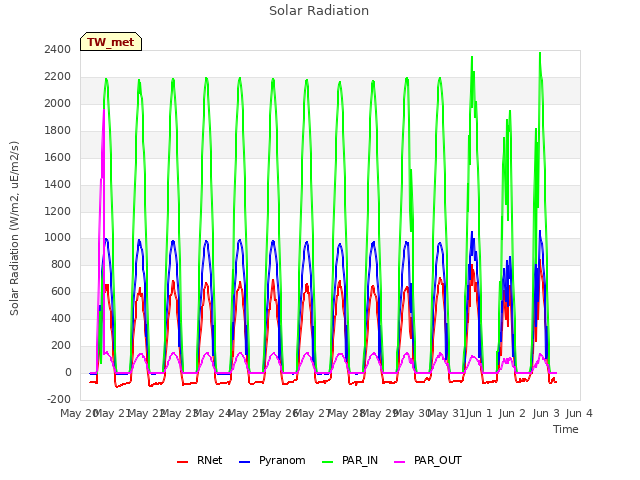Screen dimensions: 640x480
Task: Click the blue Pyranom legend color marker
Action: point(244,462)
